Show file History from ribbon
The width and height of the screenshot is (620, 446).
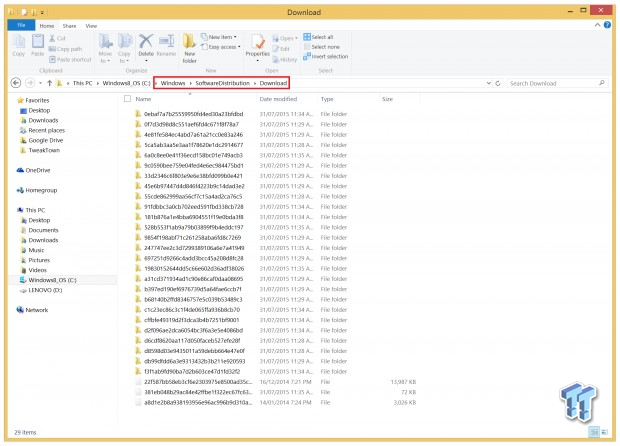pyautogui.click(x=285, y=60)
